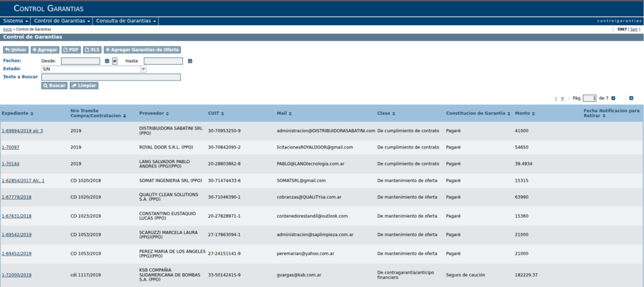Click Agregar Garantias de Oferta button

142,50
